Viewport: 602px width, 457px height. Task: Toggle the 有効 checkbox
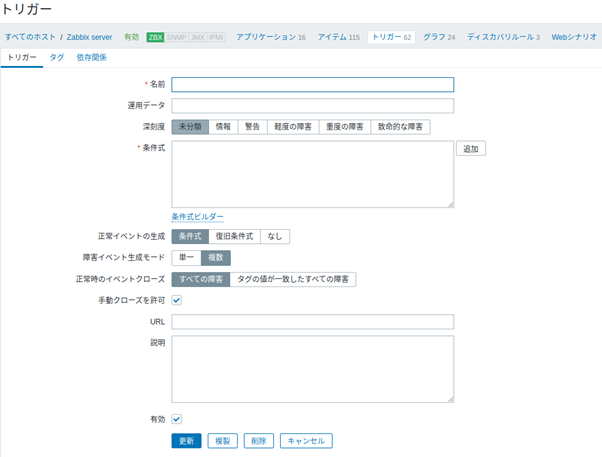click(177, 419)
